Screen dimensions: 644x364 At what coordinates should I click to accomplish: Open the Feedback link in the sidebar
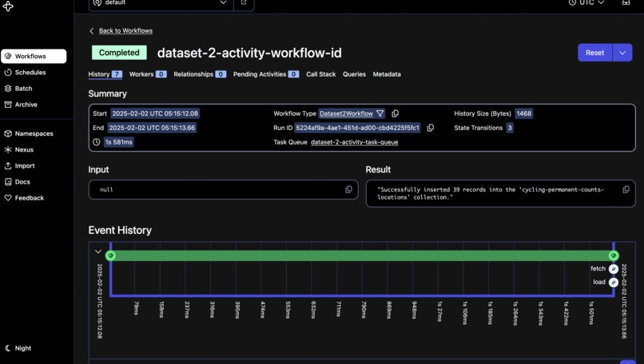tap(24, 197)
